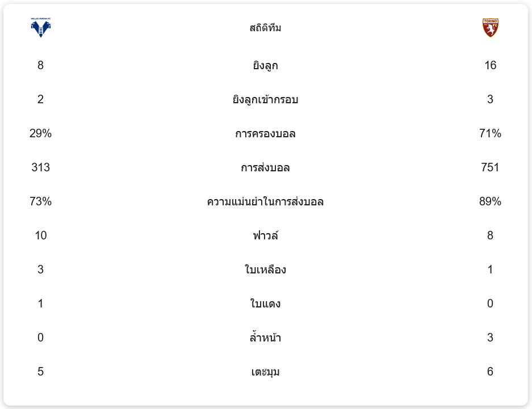Screen dimensions: 532x409
Task: Click the 89% pass accuracy value
Action: 490,201
